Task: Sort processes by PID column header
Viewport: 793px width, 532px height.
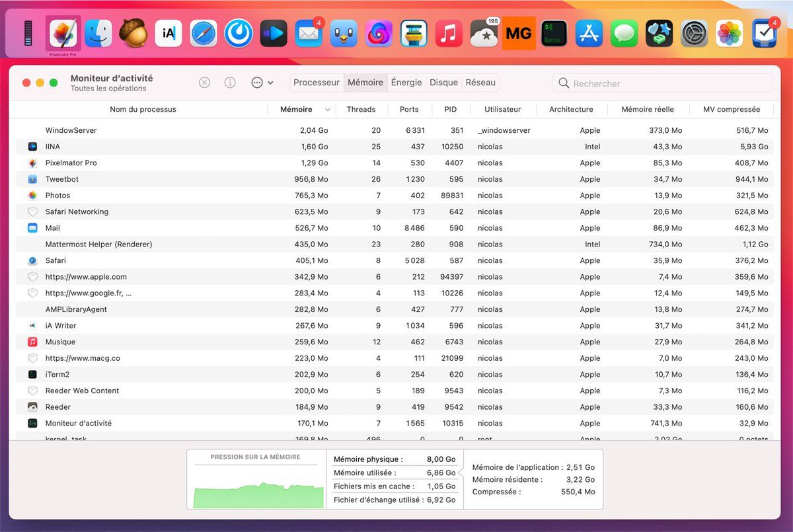Action: click(x=450, y=109)
